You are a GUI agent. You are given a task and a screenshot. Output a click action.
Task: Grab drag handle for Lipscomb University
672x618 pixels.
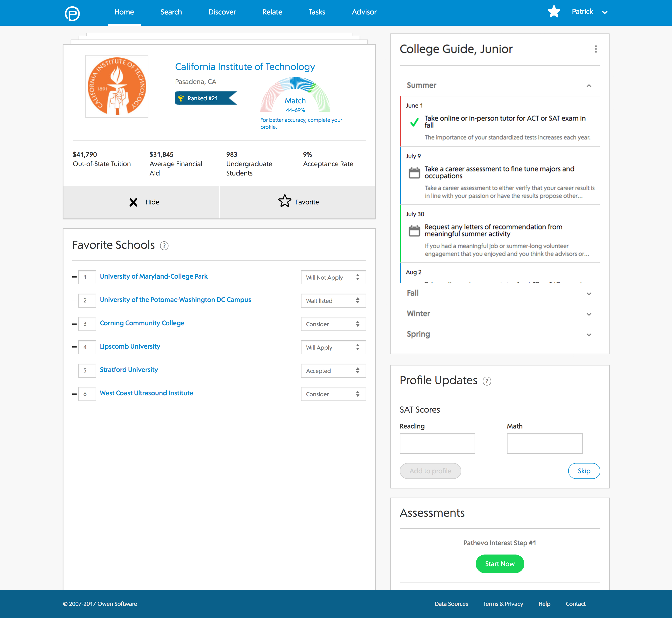click(x=74, y=347)
